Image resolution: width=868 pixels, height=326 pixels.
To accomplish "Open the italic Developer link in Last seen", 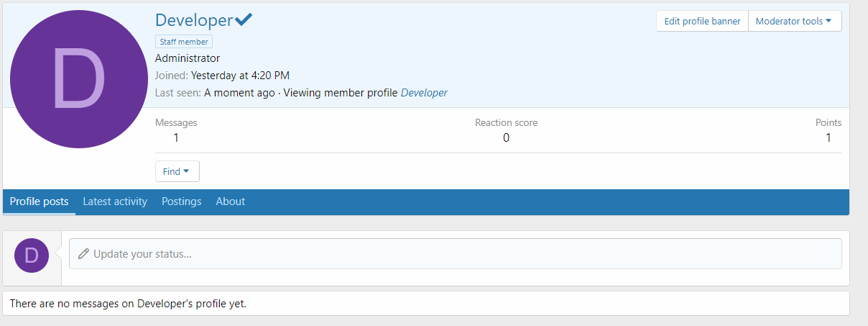I will click(424, 93).
